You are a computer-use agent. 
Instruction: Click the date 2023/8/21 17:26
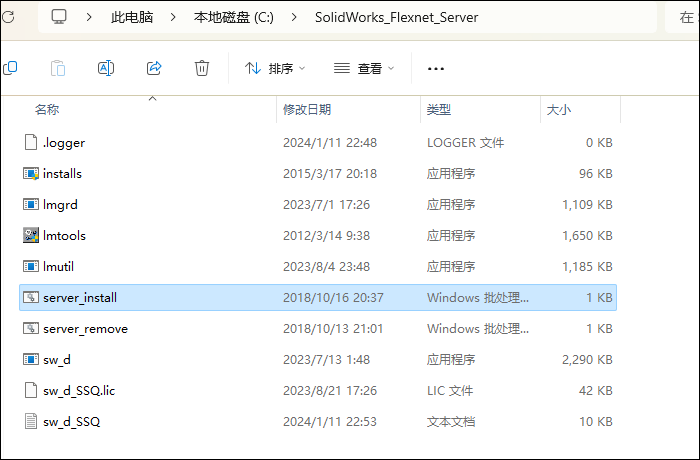pos(330,390)
